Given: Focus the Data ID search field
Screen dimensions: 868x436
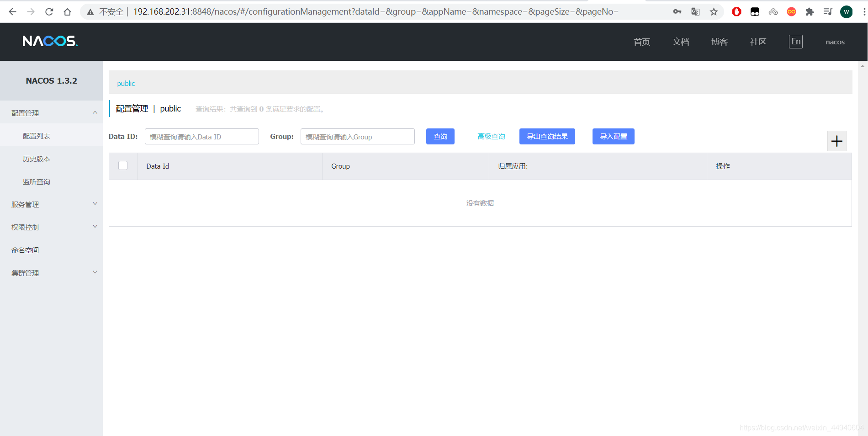Looking at the screenshot, I should pos(201,136).
